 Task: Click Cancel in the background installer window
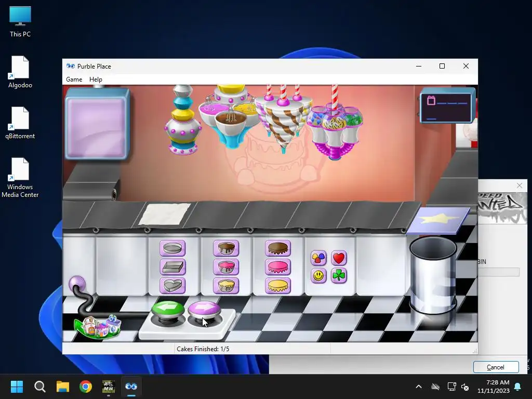pos(496,367)
